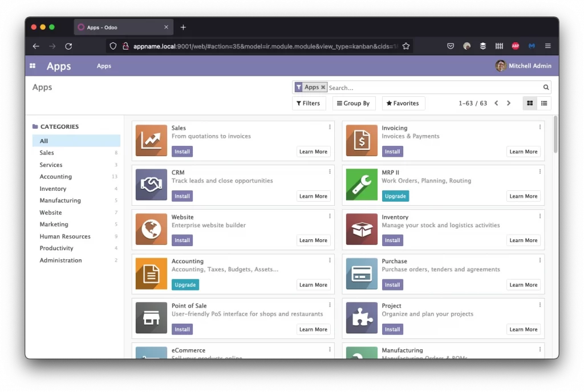Image resolution: width=584 pixels, height=392 pixels.
Task: Click the search magnifier icon
Action: click(546, 87)
